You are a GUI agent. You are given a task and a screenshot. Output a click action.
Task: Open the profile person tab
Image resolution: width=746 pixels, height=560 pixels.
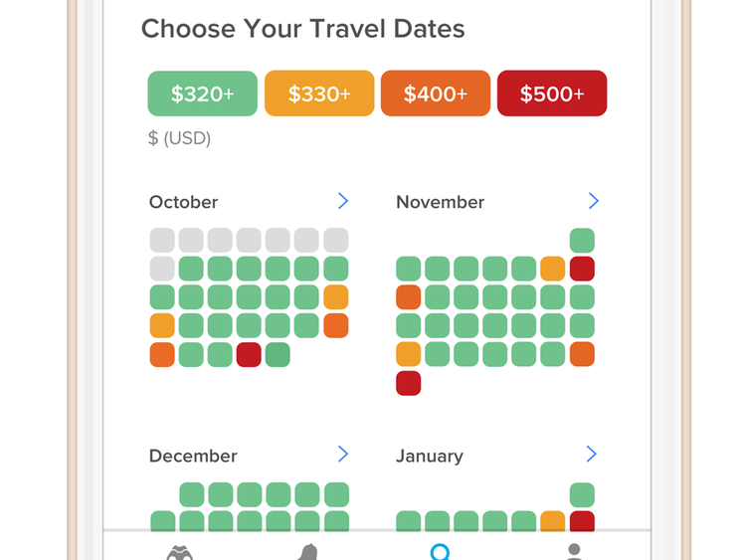tap(574, 552)
